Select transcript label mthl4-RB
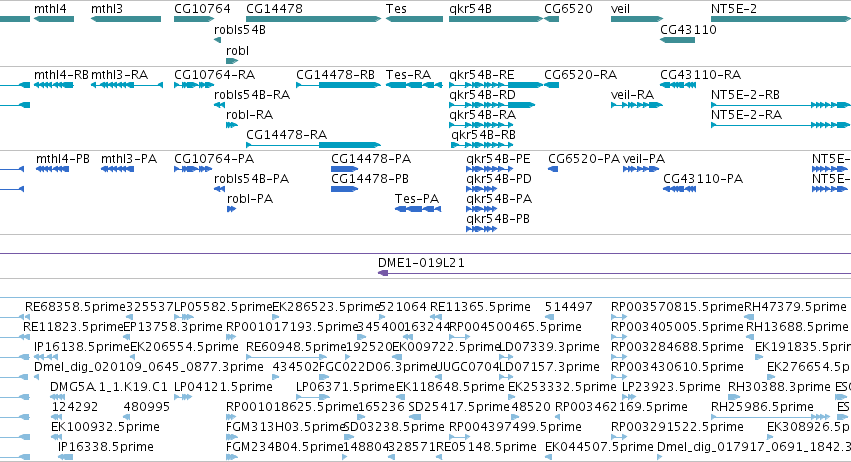Screen dimensions: 851x462 61,75
